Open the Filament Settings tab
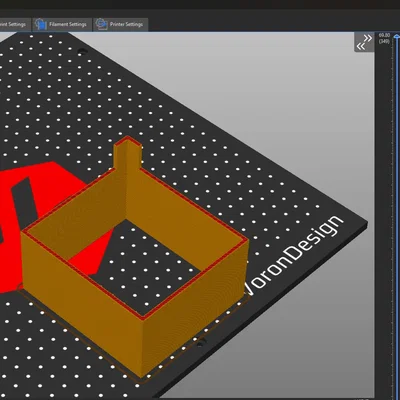The height and width of the screenshot is (400, 400). (x=62, y=25)
